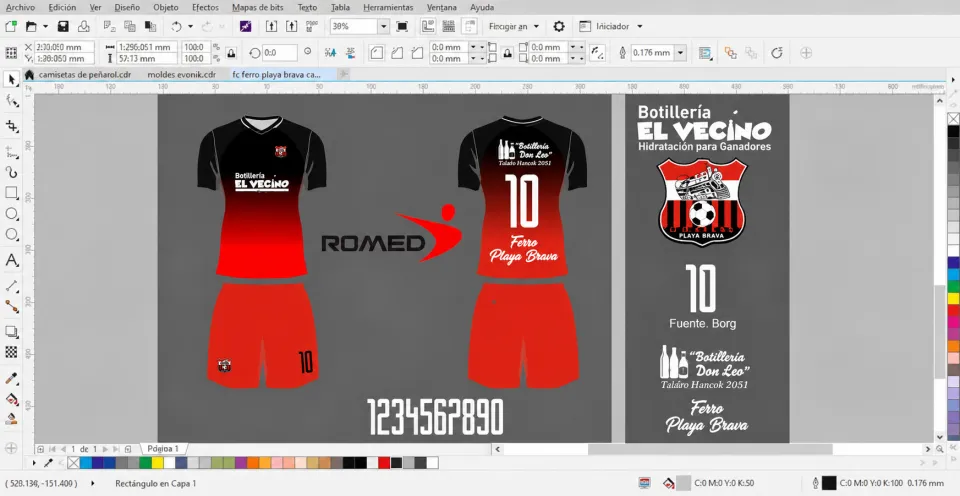This screenshot has width=960, height=496.
Task: Switch to moldes evonik.cdr tab
Action: tap(182, 75)
